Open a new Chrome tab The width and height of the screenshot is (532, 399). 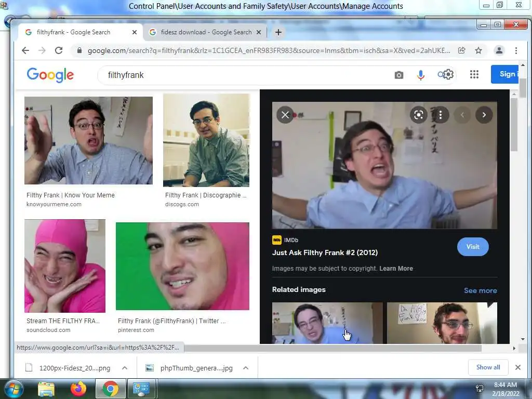click(x=278, y=32)
